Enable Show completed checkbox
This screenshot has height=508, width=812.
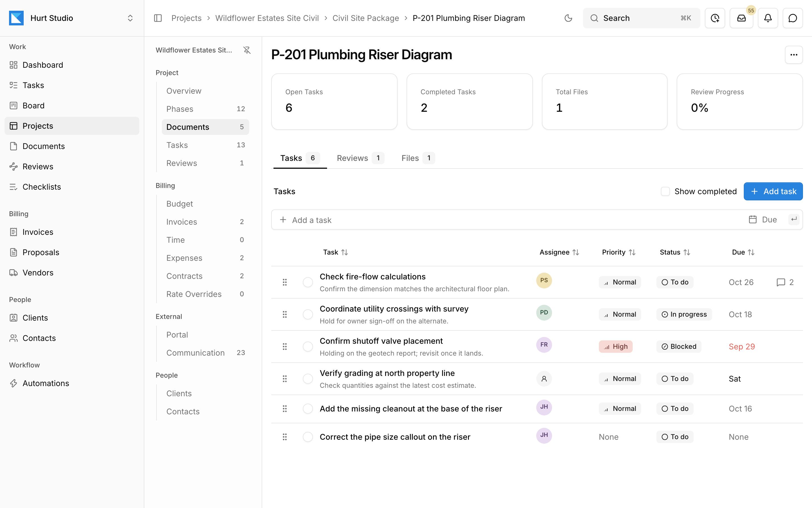665,192
